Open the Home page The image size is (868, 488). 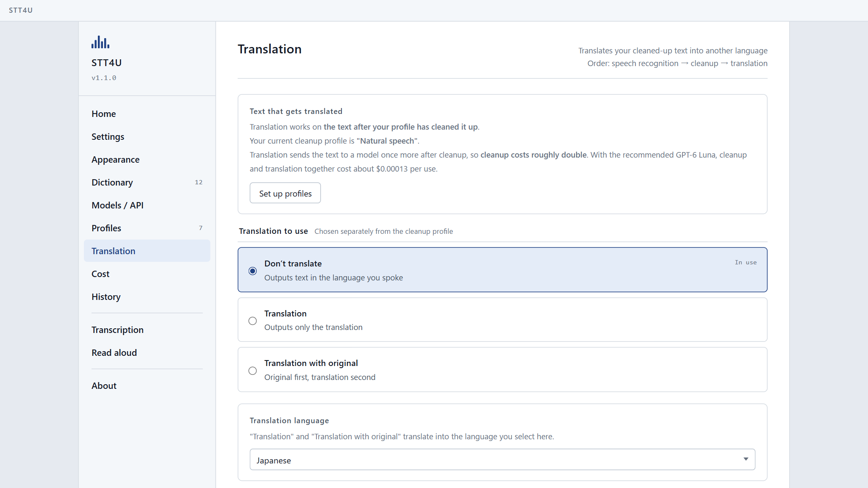147,114
